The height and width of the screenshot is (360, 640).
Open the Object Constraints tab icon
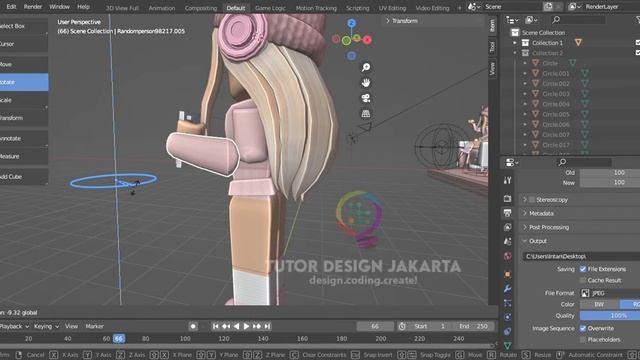(508, 331)
